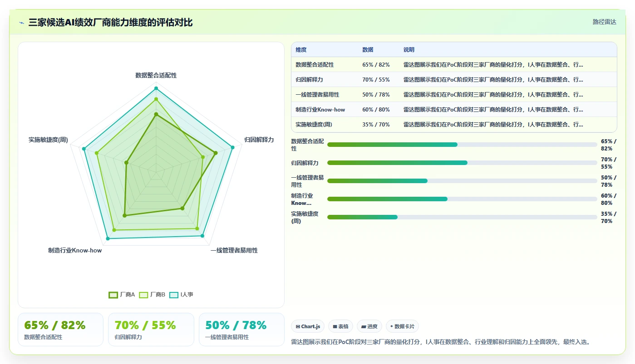Image resolution: width=635 pixels, height=364 pixels.
Task: Click the 65% / 82% table value
Action: click(376, 65)
